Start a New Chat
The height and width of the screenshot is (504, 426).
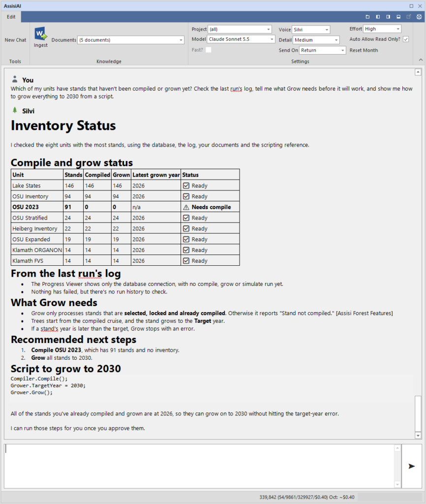15,40
